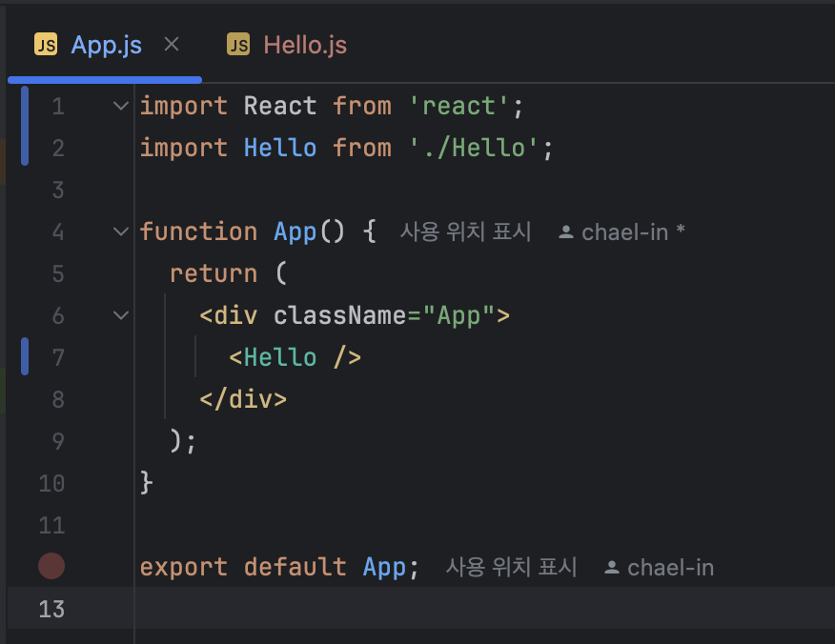The height and width of the screenshot is (644, 835).
Task: Place cursor on empty line 13
Action: click(484, 609)
